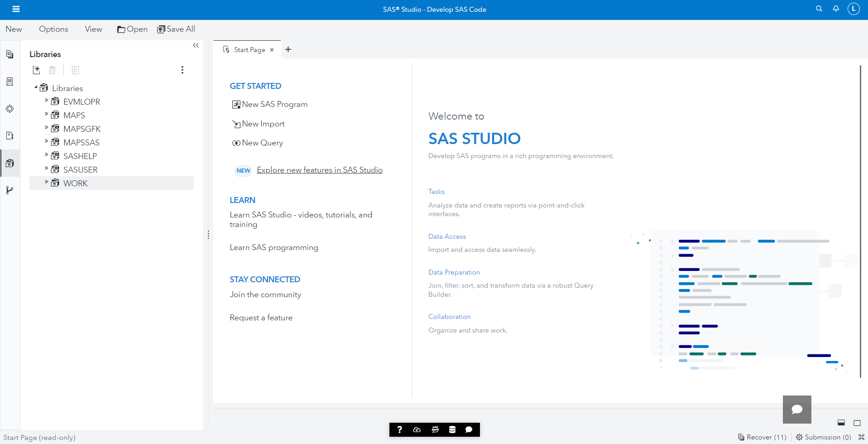Create a new library using the new library icon

point(36,70)
